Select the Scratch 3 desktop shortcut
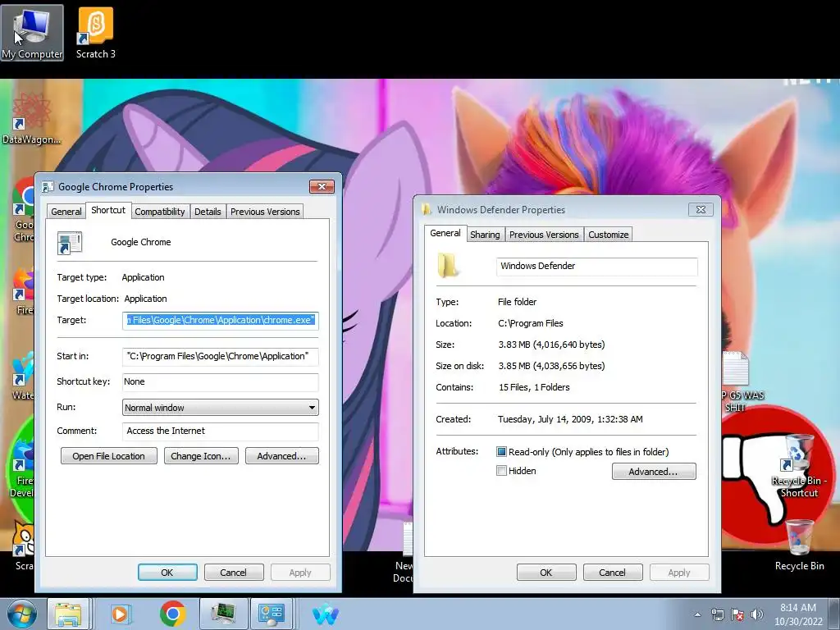This screenshot has height=630, width=840. (95, 33)
